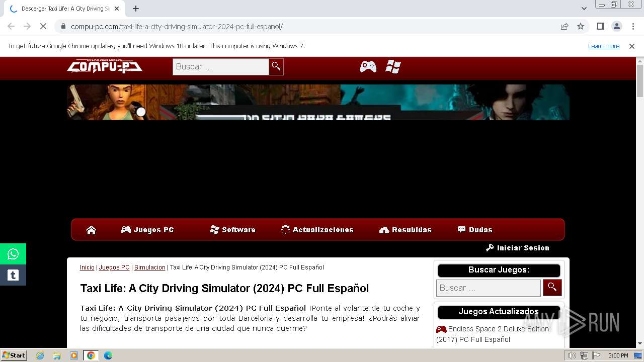The width and height of the screenshot is (644, 362).
Task: Open Resubidas menu item
Action: (405, 230)
